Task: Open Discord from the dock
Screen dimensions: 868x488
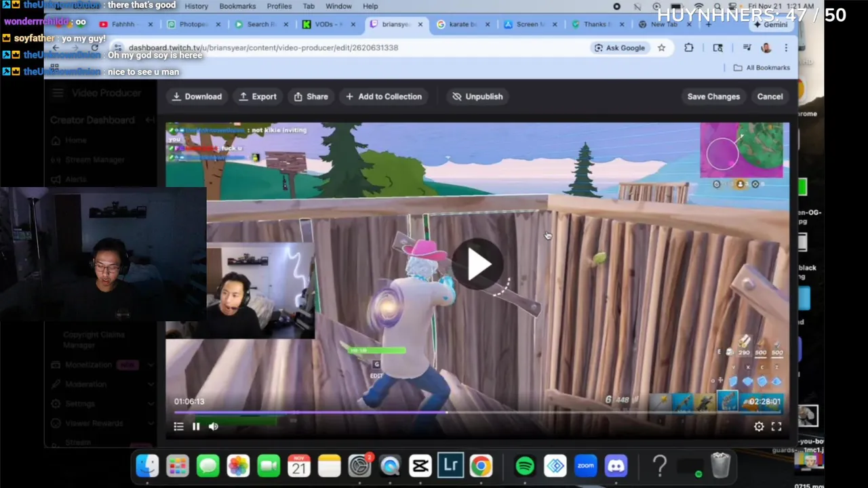Action: (616, 466)
